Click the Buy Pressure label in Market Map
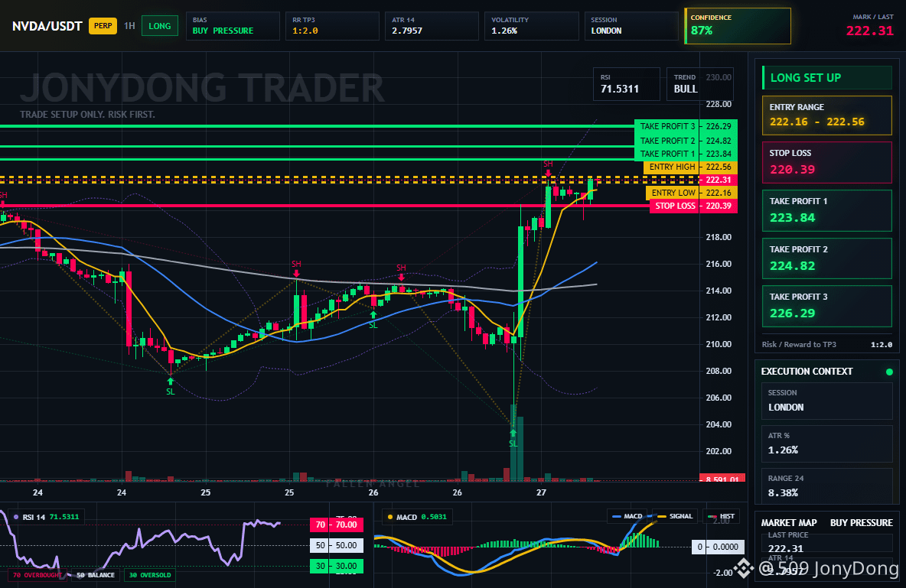 click(862, 523)
